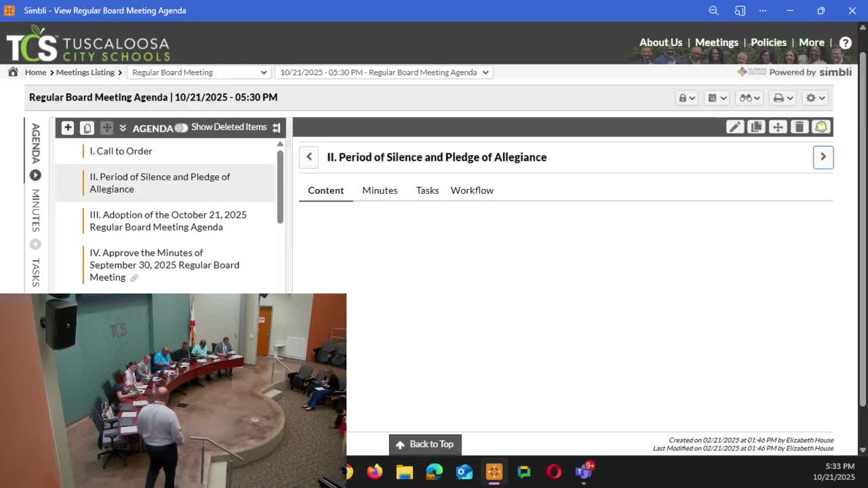Go to the Home icon in breadcrumb
The height and width of the screenshot is (488, 868).
coord(13,72)
